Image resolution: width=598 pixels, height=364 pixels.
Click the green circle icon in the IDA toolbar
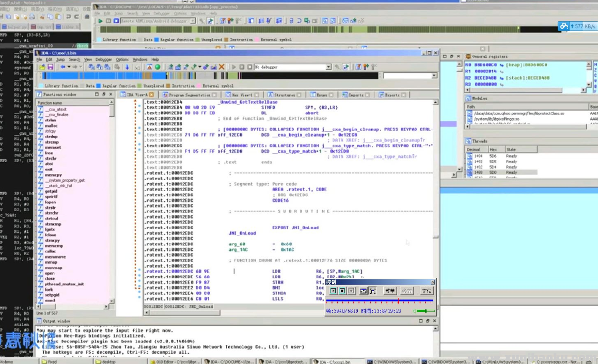pyautogui.click(x=158, y=67)
